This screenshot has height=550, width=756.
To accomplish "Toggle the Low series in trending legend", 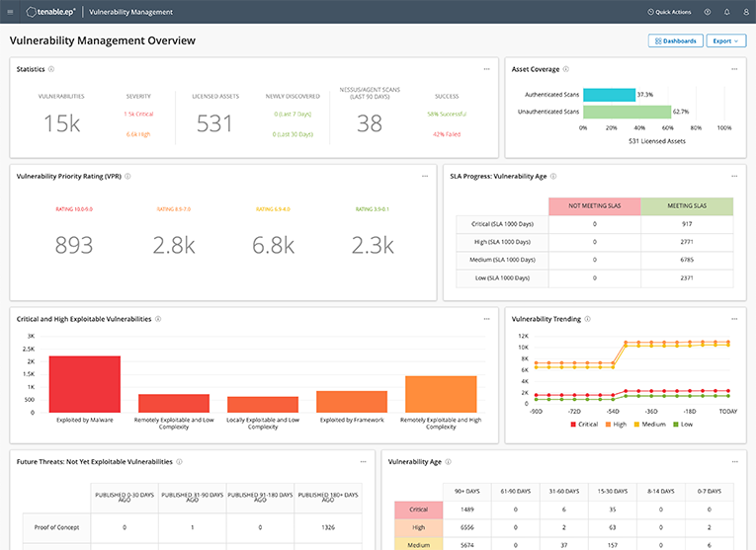I will point(683,425).
